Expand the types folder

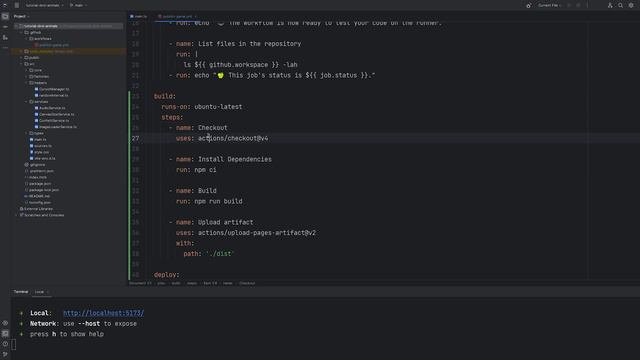pyautogui.click(x=27, y=133)
